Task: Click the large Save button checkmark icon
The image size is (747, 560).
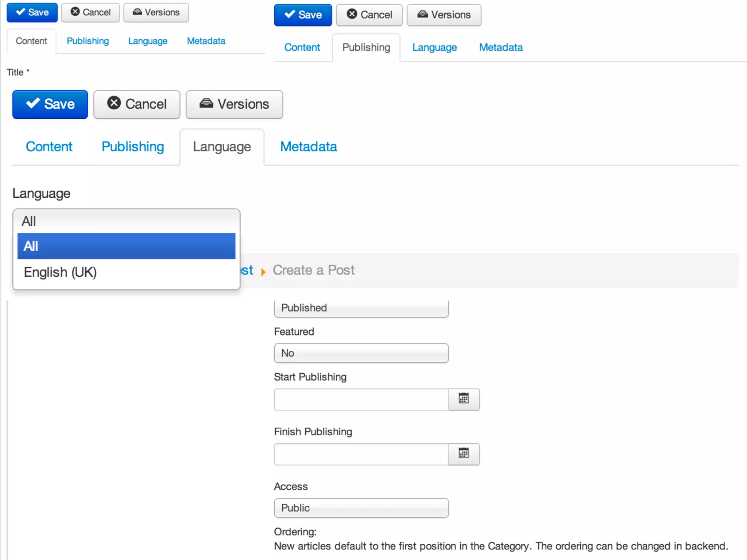Action: (x=33, y=104)
